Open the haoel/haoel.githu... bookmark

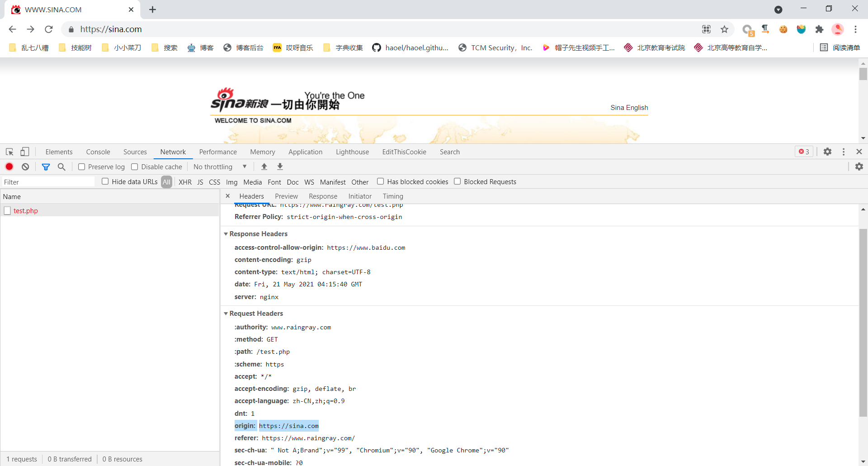click(x=410, y=48)
